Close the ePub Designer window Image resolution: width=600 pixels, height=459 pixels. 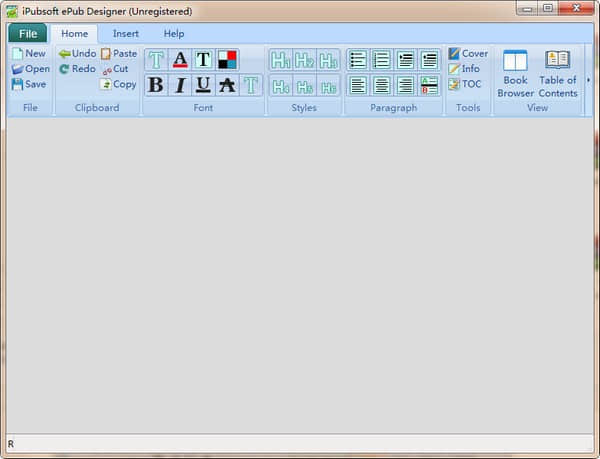[x=576, y=8]
